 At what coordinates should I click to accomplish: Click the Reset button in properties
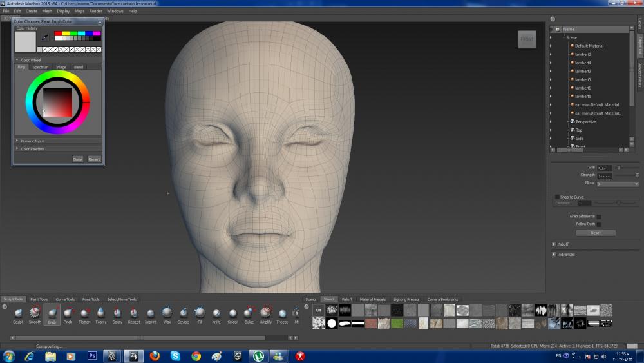point(595,233)
